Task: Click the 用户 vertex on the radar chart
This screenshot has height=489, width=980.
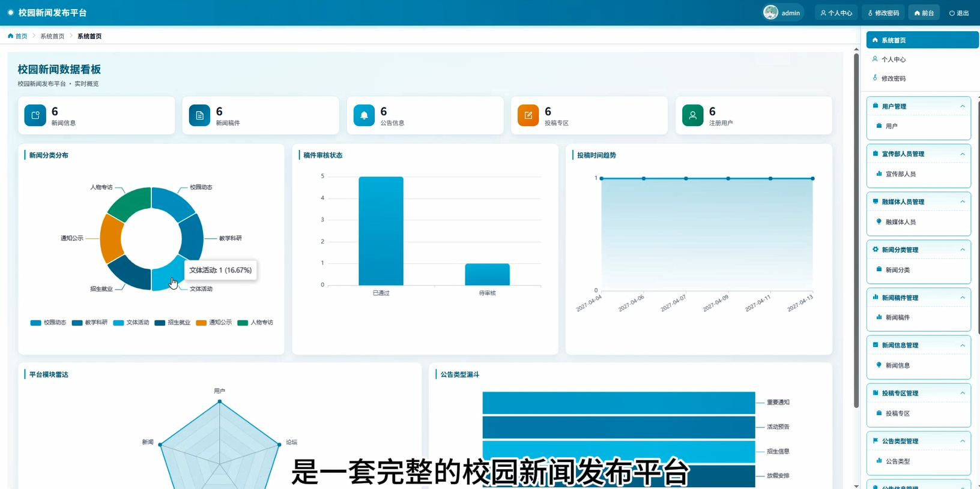Action: pos(220,401)
